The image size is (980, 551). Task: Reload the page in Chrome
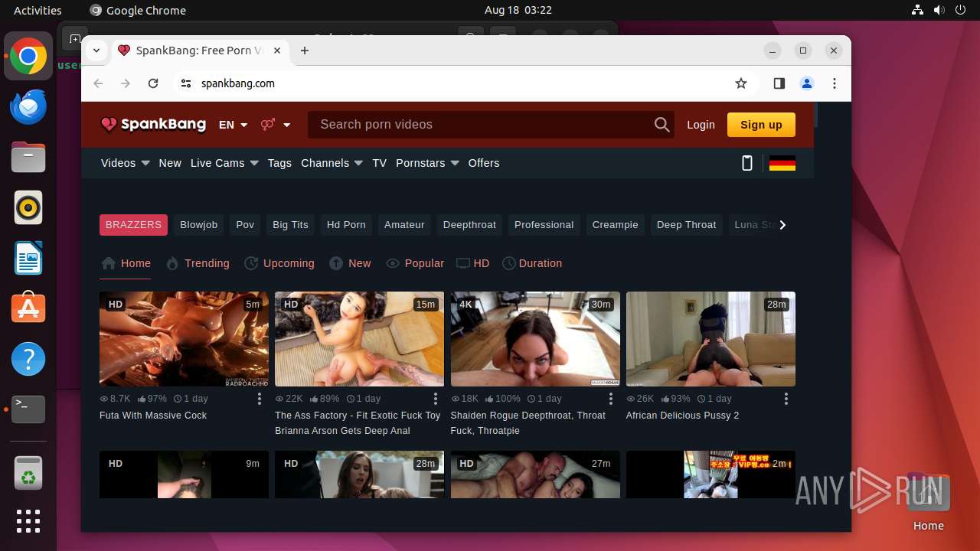153,83
